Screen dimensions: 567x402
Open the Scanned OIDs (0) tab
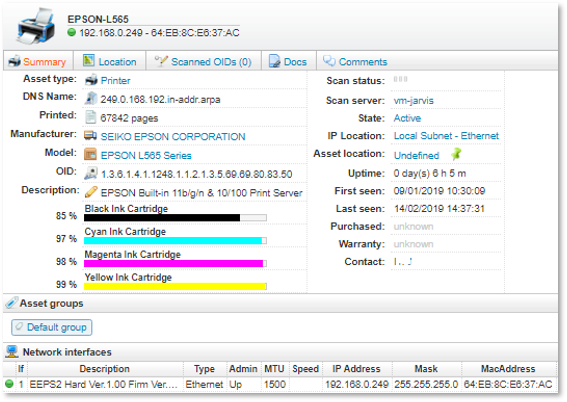click(x=204, y=62)
